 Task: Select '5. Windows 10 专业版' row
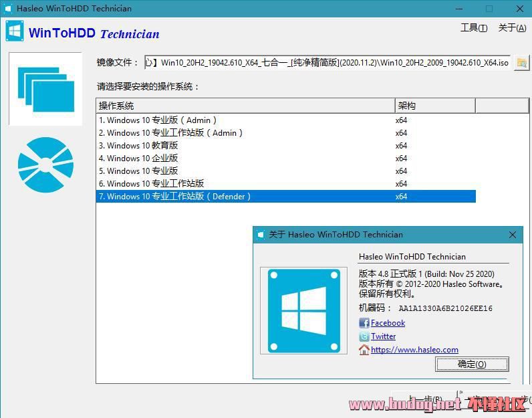[x=285, y=171]
